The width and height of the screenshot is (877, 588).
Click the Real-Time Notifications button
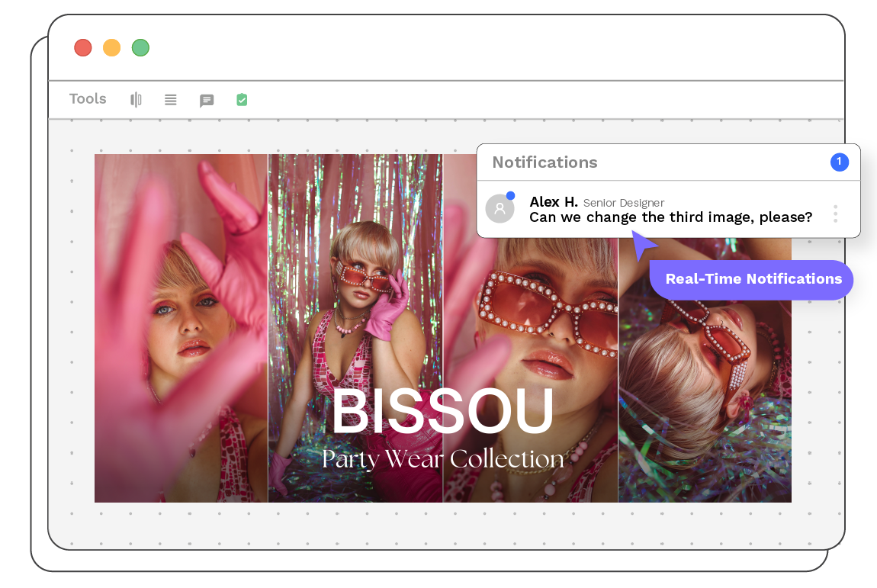click(x=751, y=279)
